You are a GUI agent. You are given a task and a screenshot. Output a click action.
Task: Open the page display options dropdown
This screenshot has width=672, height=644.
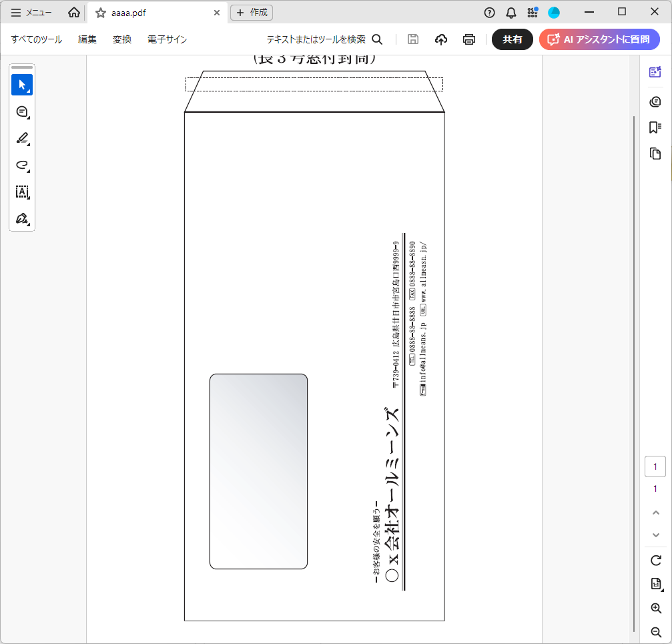pos(655,584)
